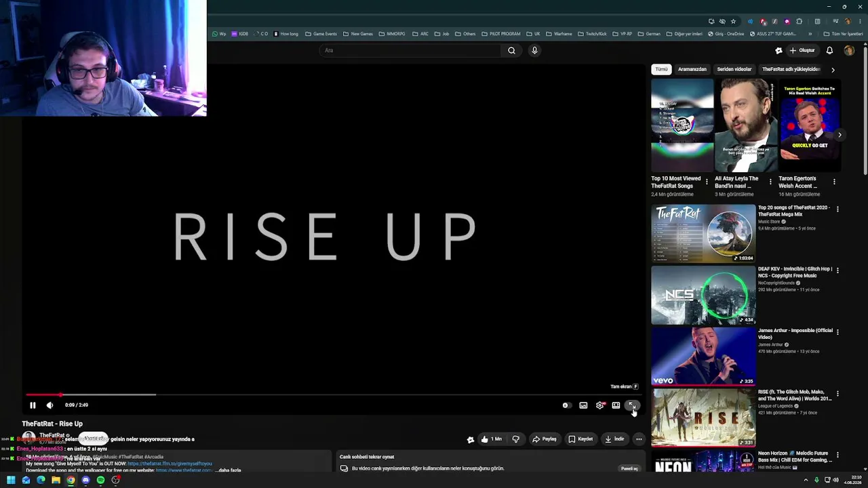Open options for James Arthur Impossible video
Image resolution: width=868 pixels, height=488 pixels.
(x=837, y=332)
